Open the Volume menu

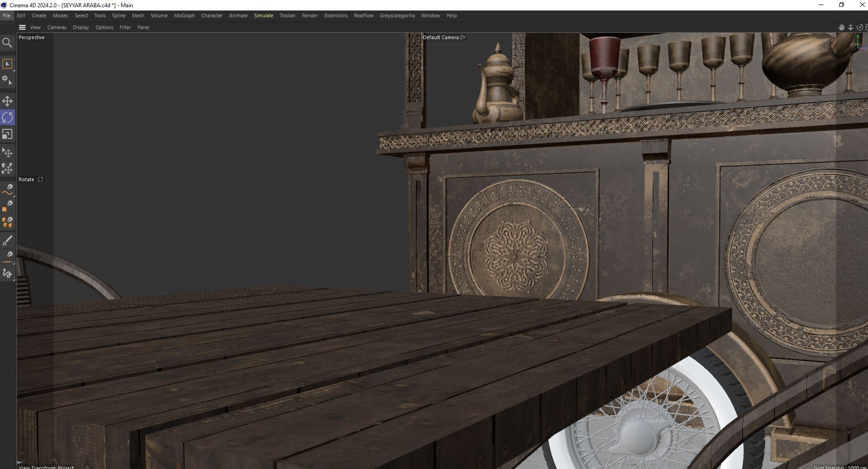pyautogui.click(x=159, y=15)
